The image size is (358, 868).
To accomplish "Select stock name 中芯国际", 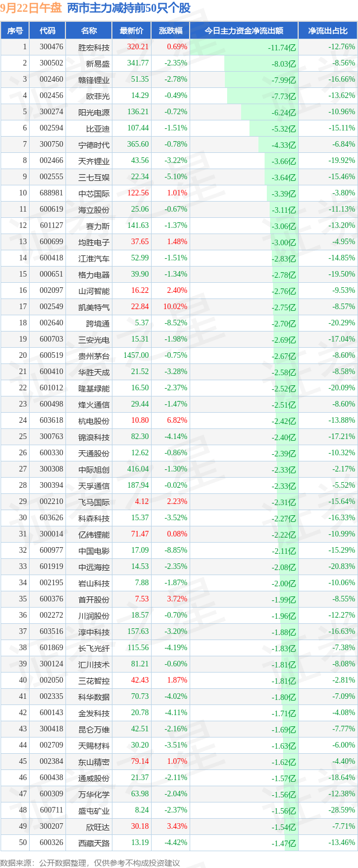I will click(x=94, y=193).
